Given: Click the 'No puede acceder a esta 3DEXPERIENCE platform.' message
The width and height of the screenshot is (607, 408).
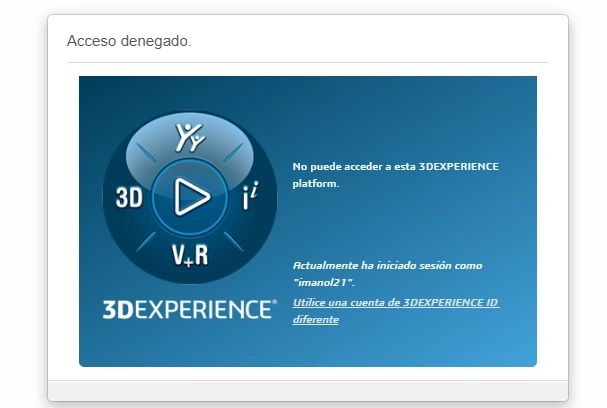Looking at the screenshot, I should (395, 175).
